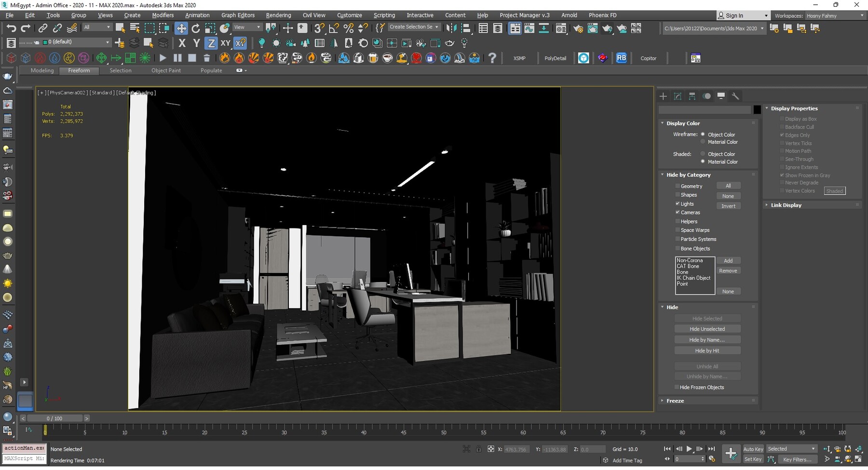This screenshot has height=470, width=868.
Task: Open the Rendering menu
Action: [278, 15]
